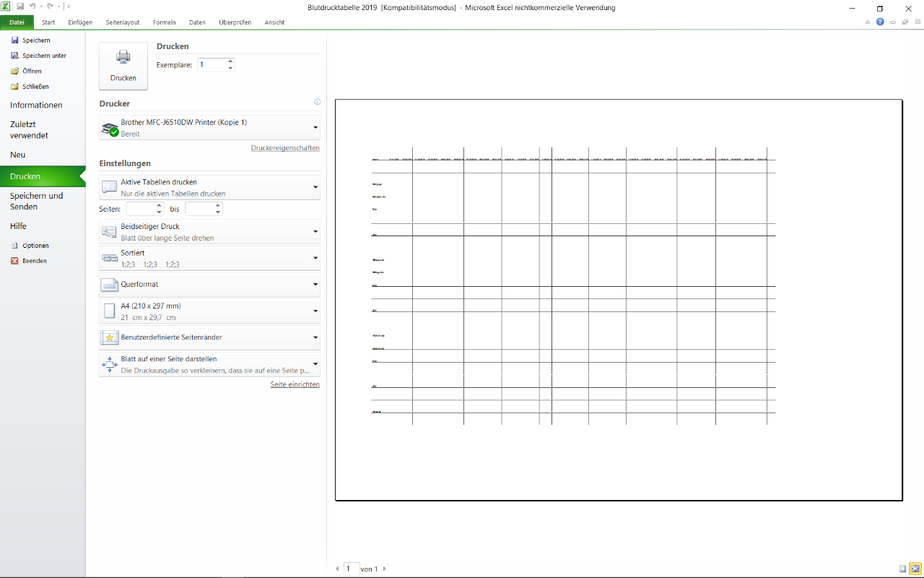Switch to the Einfügen ribbon tab
Image resolution: width=924 pixels, height=578 pixels.
click(80, 22)
